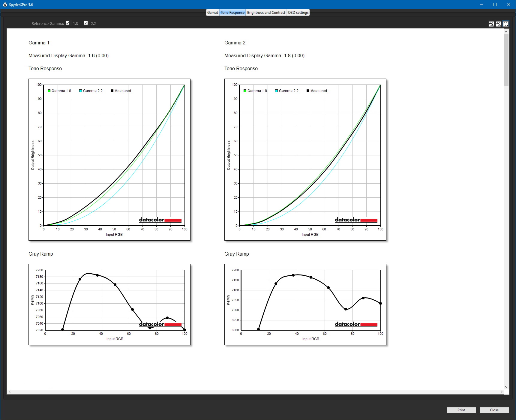Switch to the Gamut tab
The width and height of the screenshot is (516, 420).
click(x=212, y=13)
